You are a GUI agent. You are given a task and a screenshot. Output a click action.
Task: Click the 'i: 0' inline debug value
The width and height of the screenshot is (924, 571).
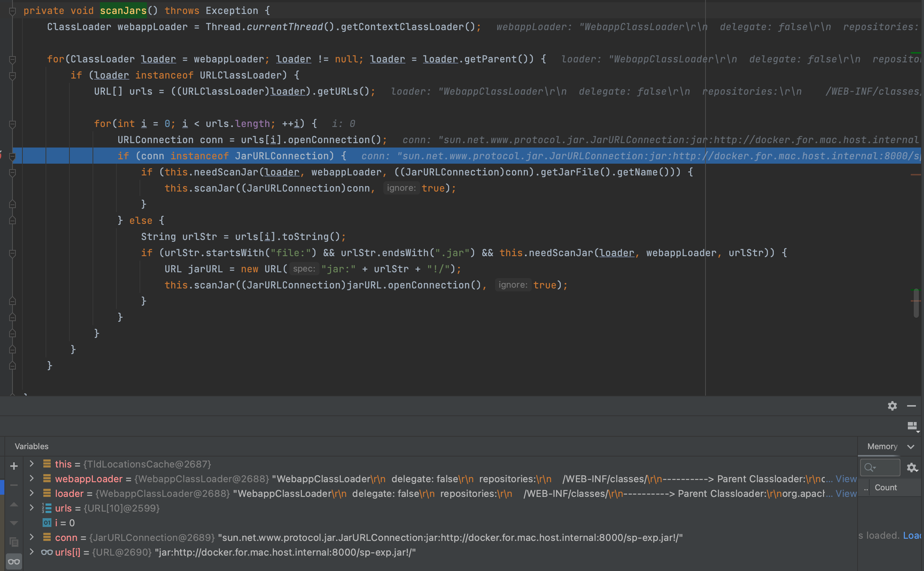(343, 124)
